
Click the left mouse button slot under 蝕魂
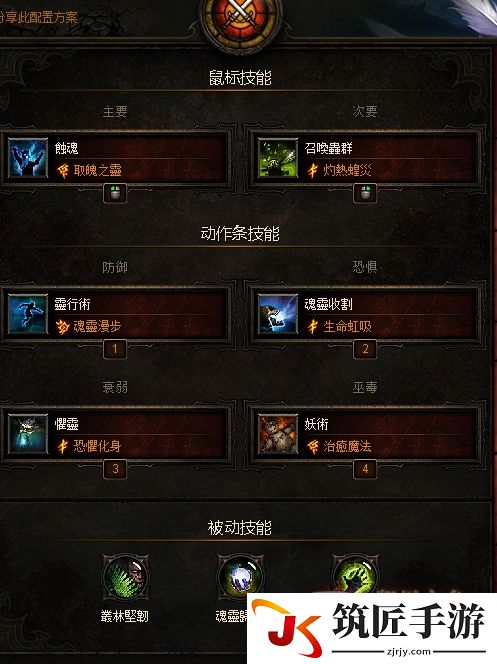click(x=115, y=194)
